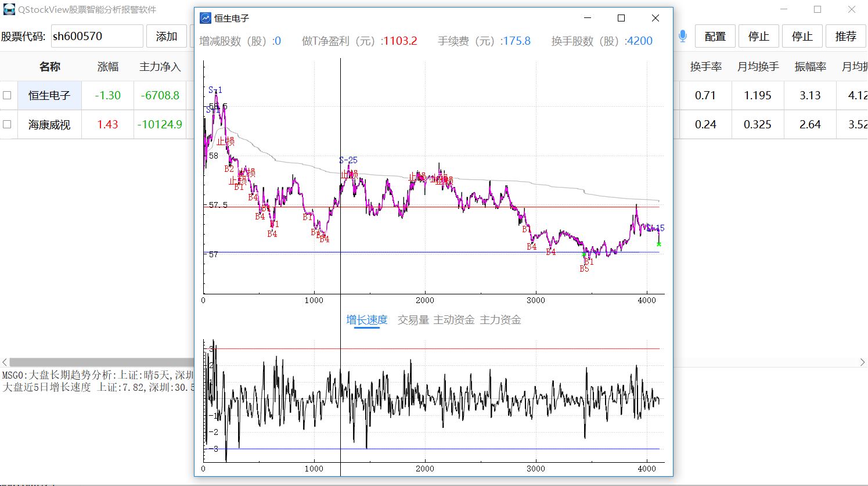Viewport: 868px width, 486px height.
Task: Click the 0.325 monthly turnover cell
Action: (x=758, y=124)
